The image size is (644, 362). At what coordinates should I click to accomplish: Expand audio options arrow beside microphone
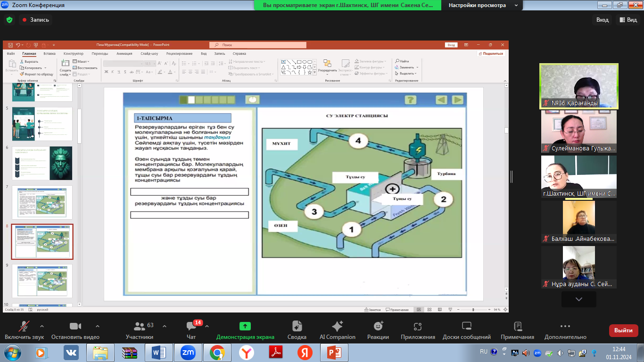[x=42, y=326]
